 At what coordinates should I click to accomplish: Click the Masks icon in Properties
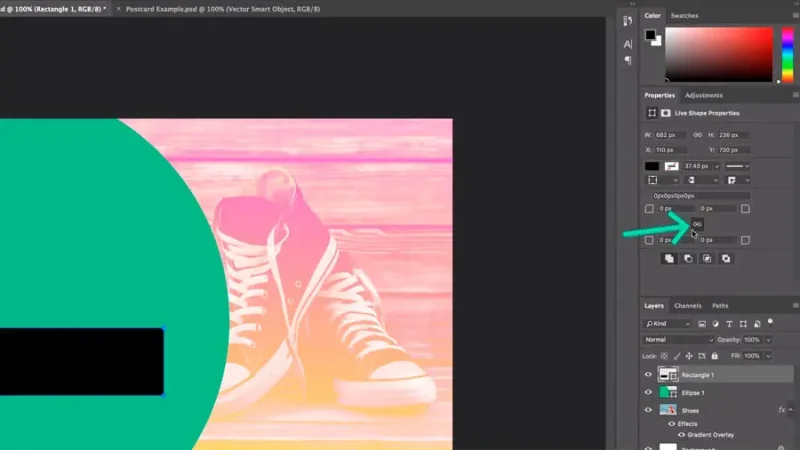point(666,113)
